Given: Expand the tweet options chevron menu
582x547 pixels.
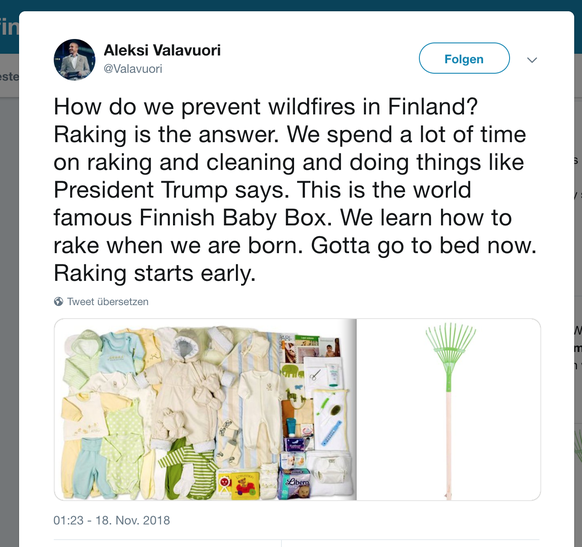Looking at the screenshot, I should tap(532, 60).
